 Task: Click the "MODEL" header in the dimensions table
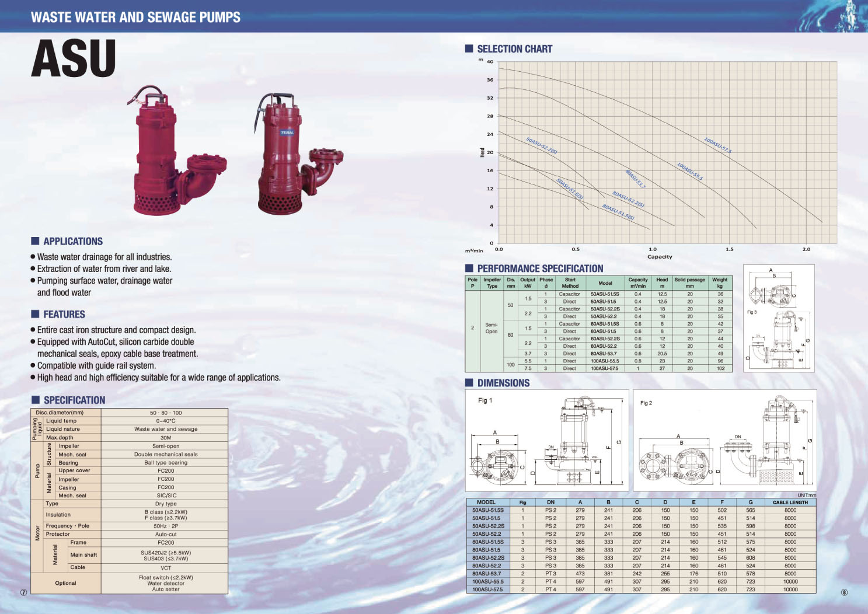coord(486,502)
